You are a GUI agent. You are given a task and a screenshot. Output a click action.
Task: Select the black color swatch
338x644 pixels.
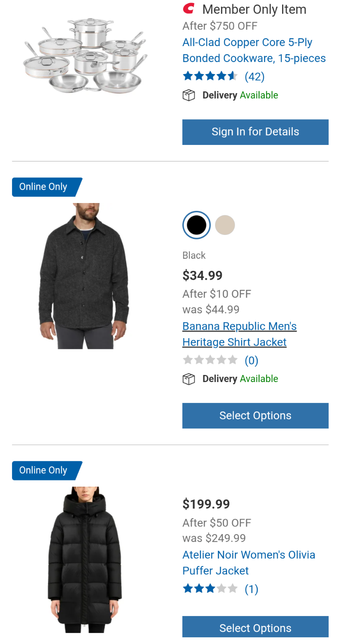click(197, 225)
